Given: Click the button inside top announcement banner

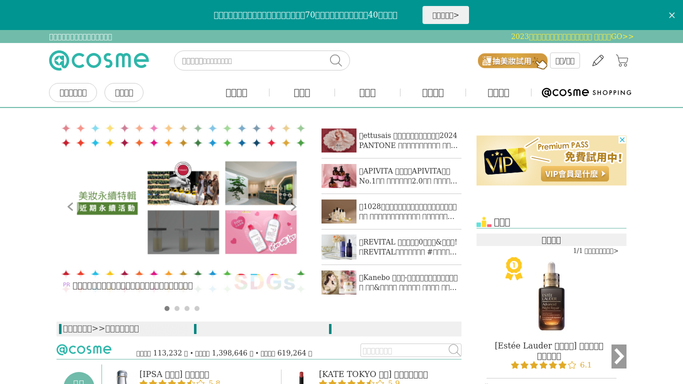Looking at the screenshot, I should click(445, 15).
